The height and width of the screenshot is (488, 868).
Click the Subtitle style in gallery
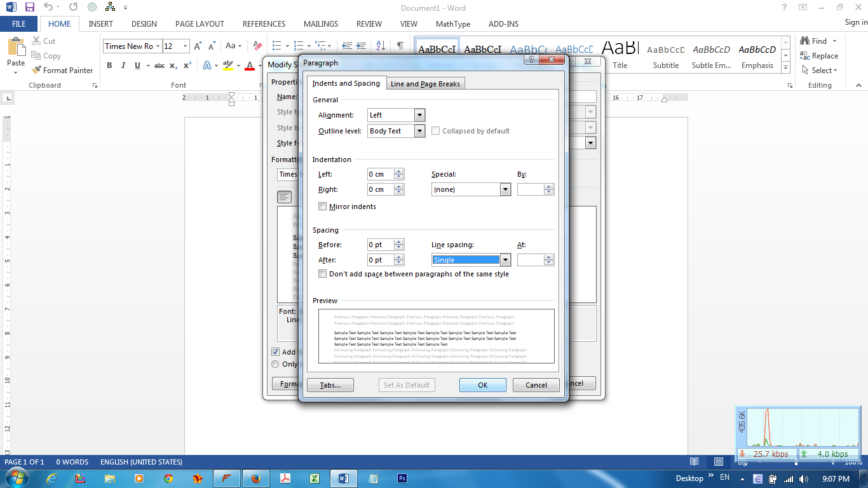(666, 56)
